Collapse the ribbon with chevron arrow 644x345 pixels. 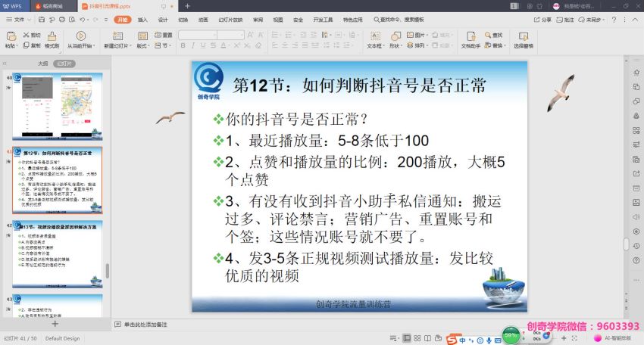click(636, 20)
